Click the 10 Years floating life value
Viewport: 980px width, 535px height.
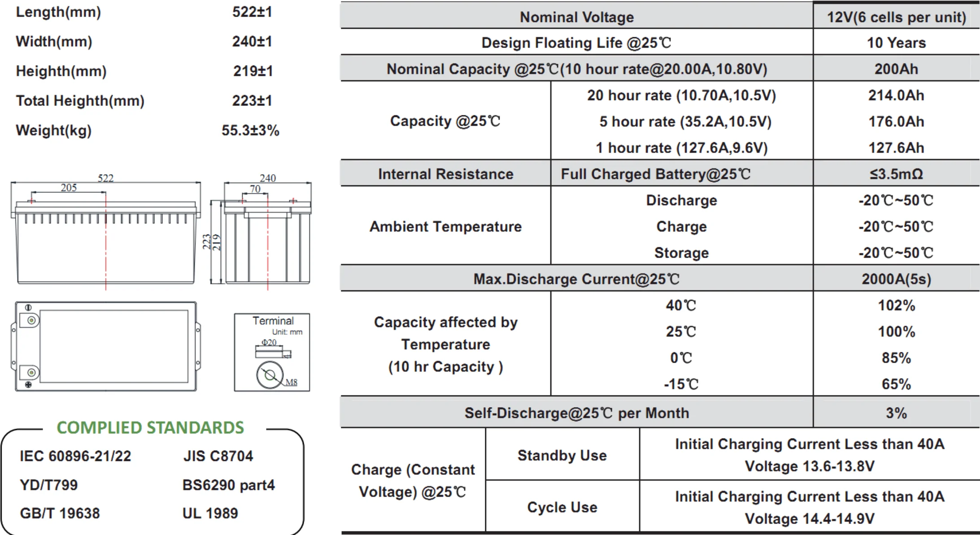point(896,43)
